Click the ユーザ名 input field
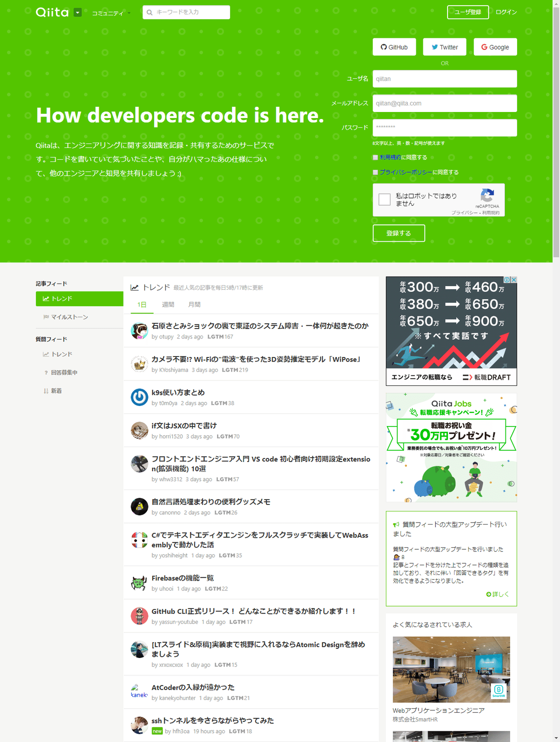This screenshot has height=742, width=560. tap(445, 79)
